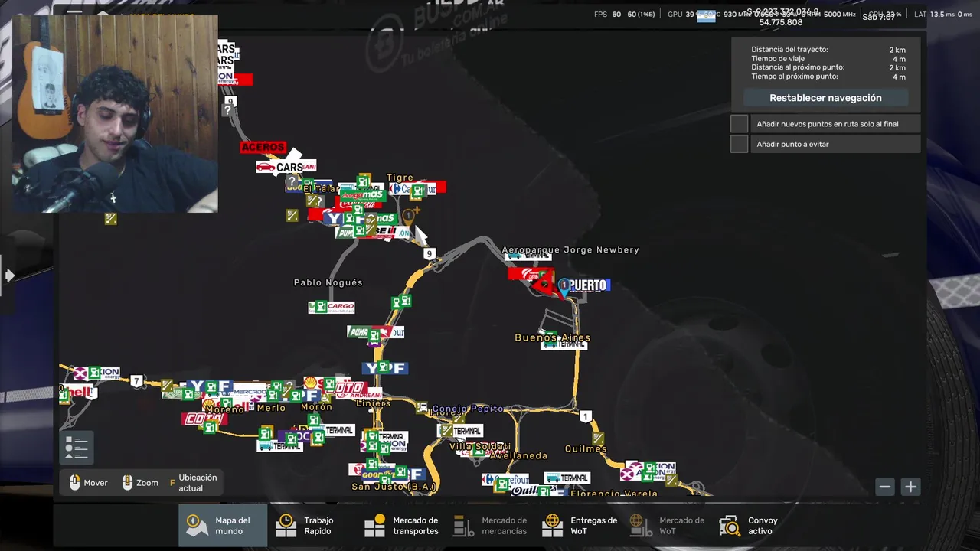Screen dimensions: 980x551
Task: Click the Terminal icon under Buenos Aires
Action: 563,345
